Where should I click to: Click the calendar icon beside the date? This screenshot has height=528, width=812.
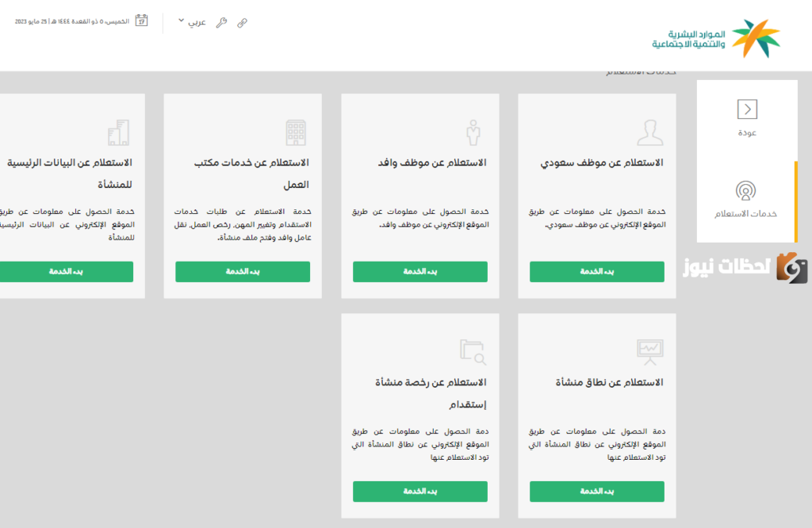141,21
